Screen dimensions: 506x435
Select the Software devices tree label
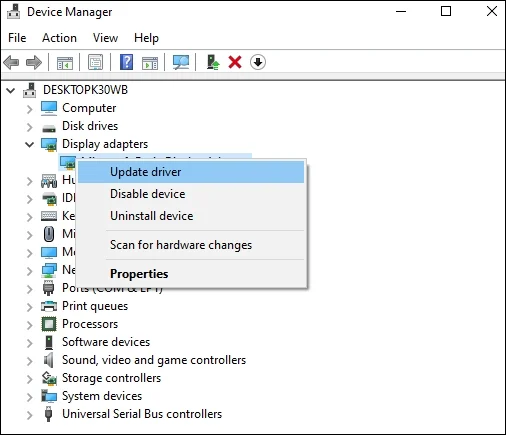pos(106,342)
